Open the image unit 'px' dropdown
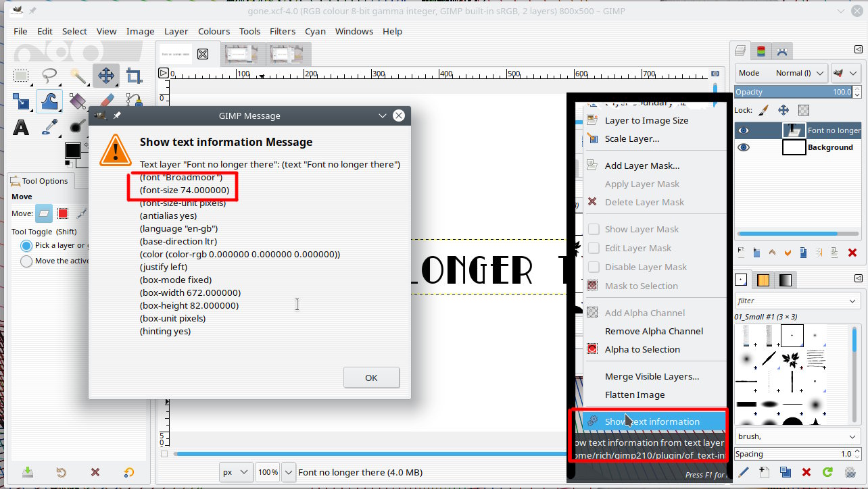Screen dimensions: 868x489 pyautogui.click(x=235, y=472)
